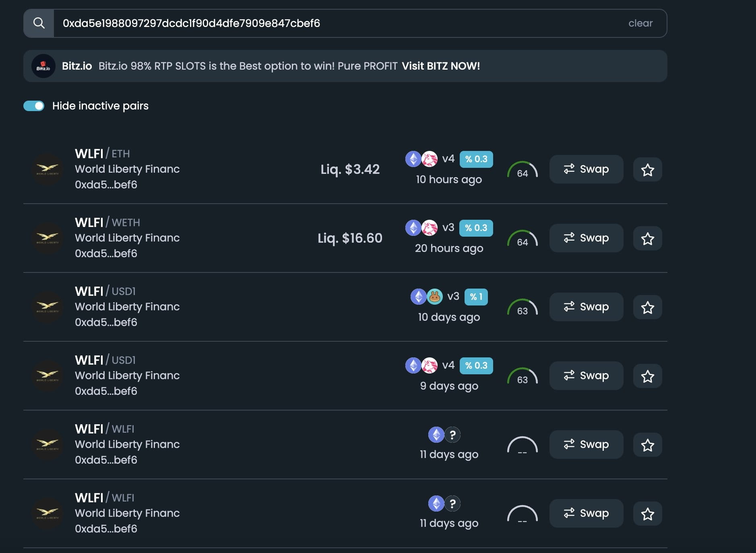Click PancakeSwap bunny icon in USD1 v3 row
The image size is (756, 553).
[435, 297]
